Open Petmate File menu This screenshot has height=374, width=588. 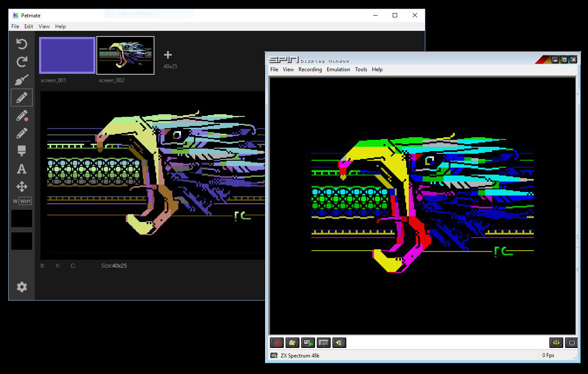pos(15,26)
